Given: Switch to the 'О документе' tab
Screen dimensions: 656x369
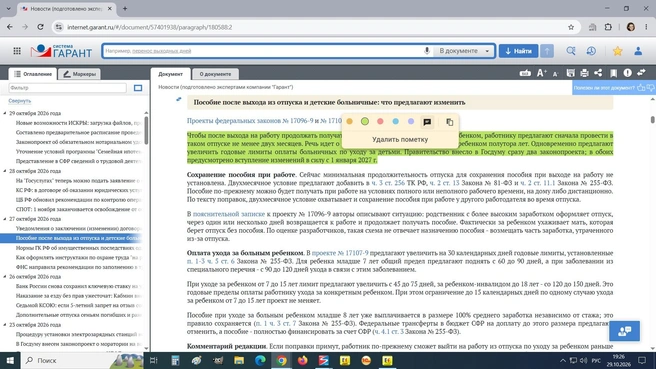Looking at the screenshot, I should click(215, 74).
